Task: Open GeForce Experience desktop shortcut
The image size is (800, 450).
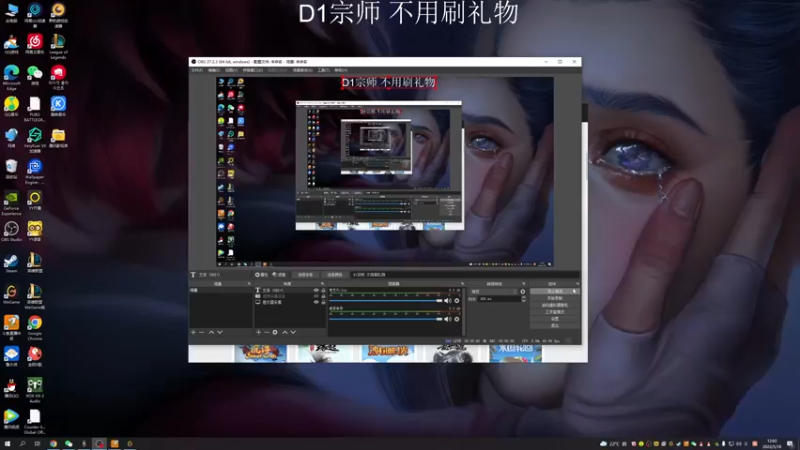Action: 11,203
